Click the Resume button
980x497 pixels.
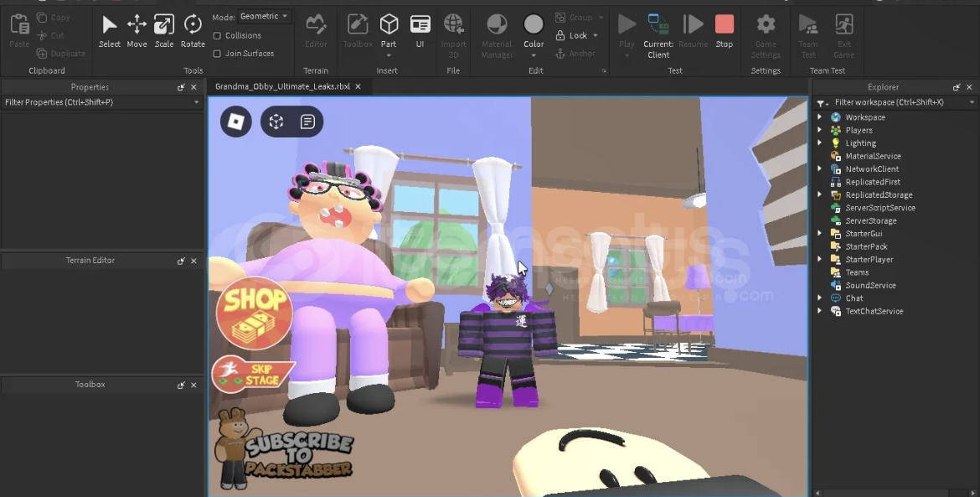coord(694,31)
